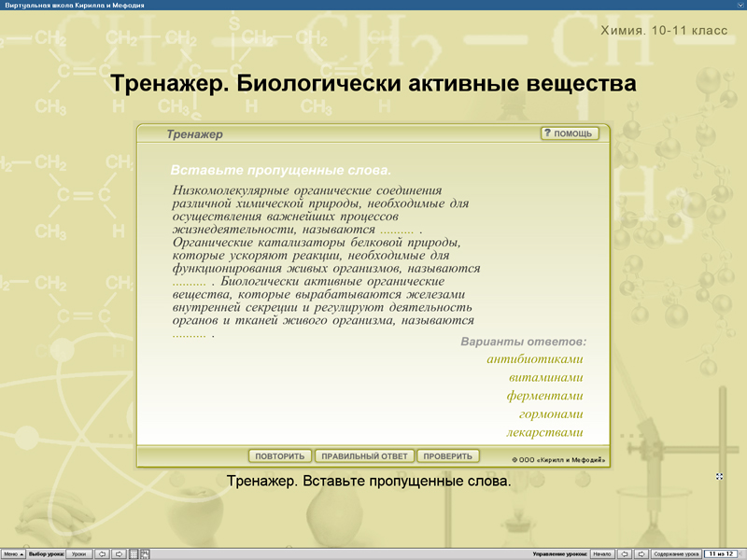The width and height of the screenshot is (747, 560).
Task: Click the back arrow in Управление уроком
Action: 624,553
